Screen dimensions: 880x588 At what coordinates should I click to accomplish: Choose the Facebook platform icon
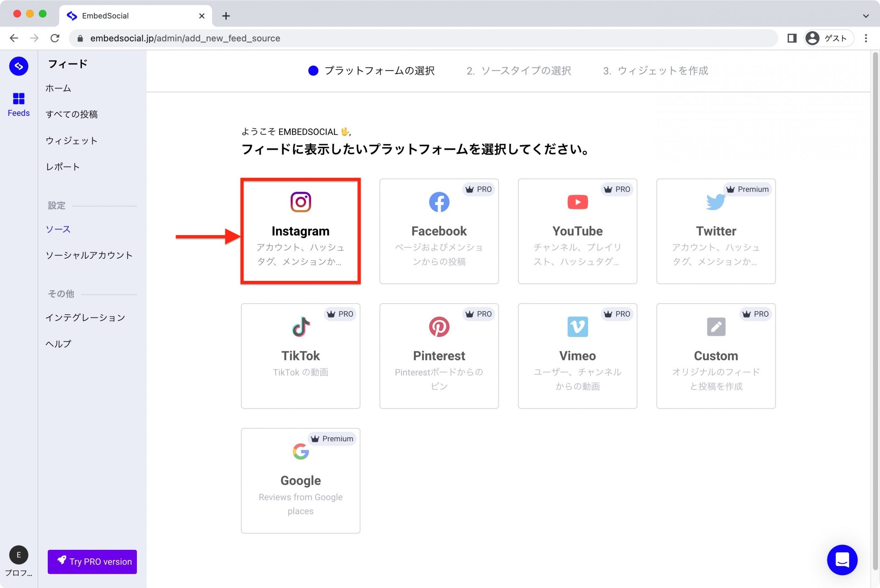point(439,202)
